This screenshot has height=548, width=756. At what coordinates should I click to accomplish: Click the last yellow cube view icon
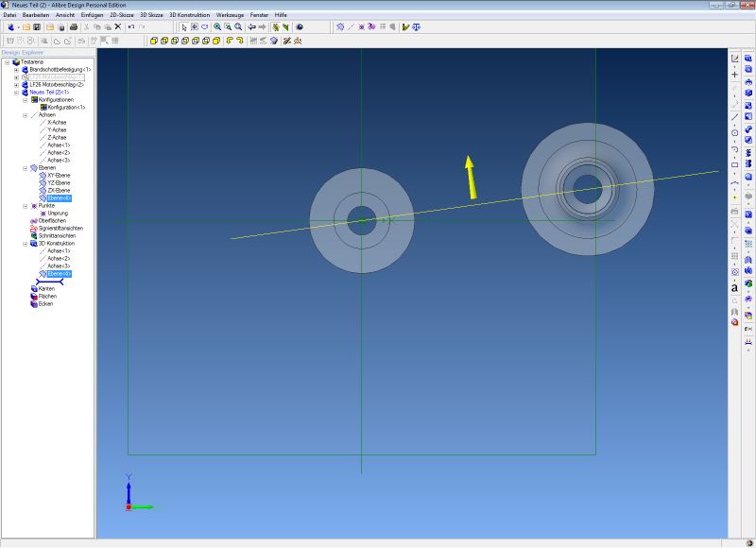tap(216, 41)
